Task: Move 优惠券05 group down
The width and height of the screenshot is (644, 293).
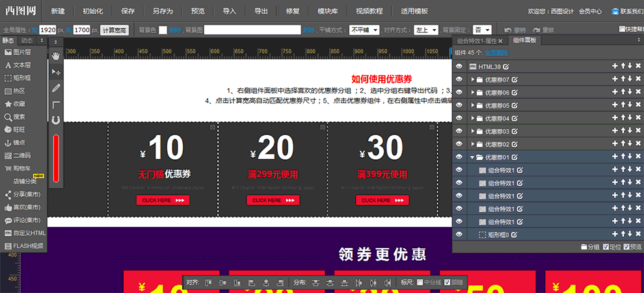Action: click(630, 105)
